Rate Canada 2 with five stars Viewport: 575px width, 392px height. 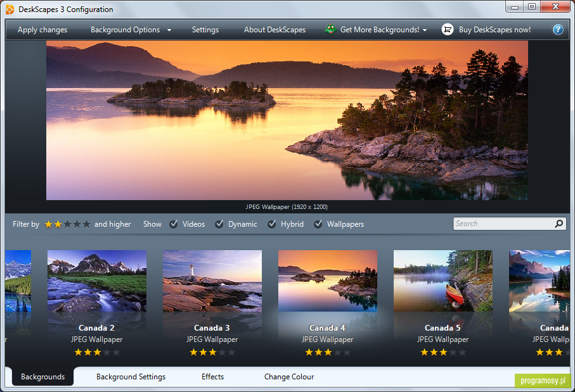coord(116,353)
